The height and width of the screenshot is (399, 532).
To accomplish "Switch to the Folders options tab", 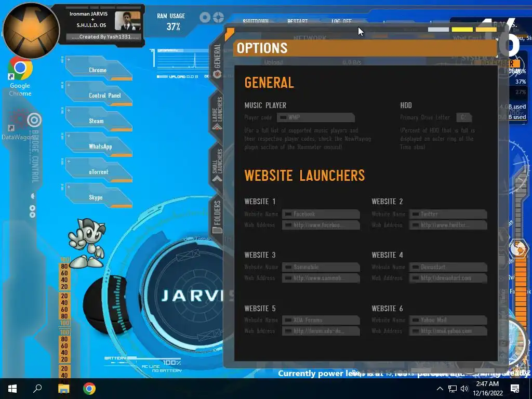I will coord(217,217).
